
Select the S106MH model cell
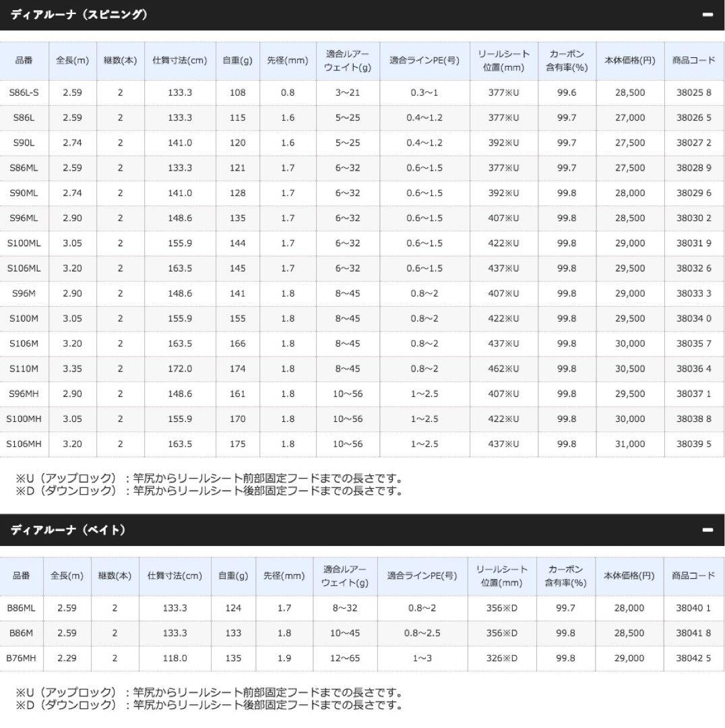point(24,444)
